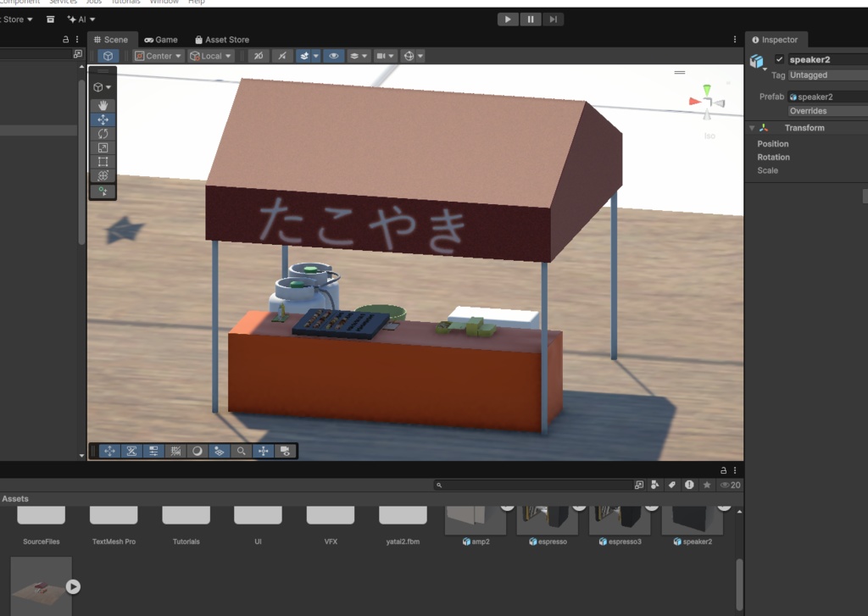Click the camera overlay icon below the scene
The width and height of the screenshot is (868, 616).
(286, 451)
